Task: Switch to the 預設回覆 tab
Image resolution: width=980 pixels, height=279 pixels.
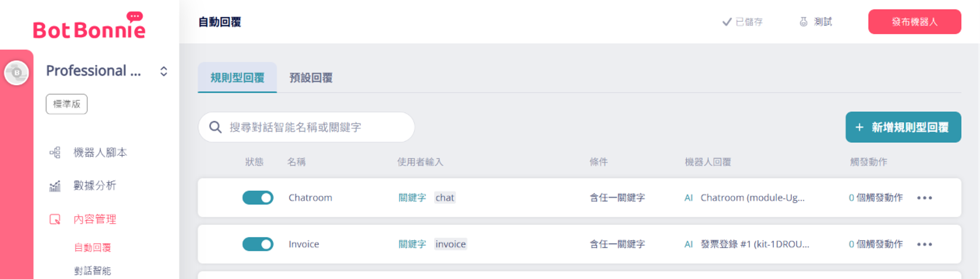Action: coord(311,78)
